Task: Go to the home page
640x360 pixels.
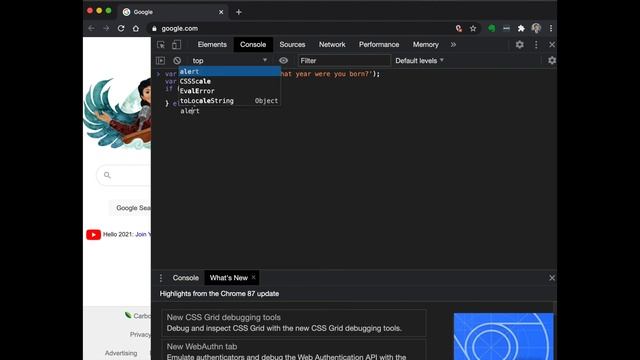Action: [x=136, y=28]
